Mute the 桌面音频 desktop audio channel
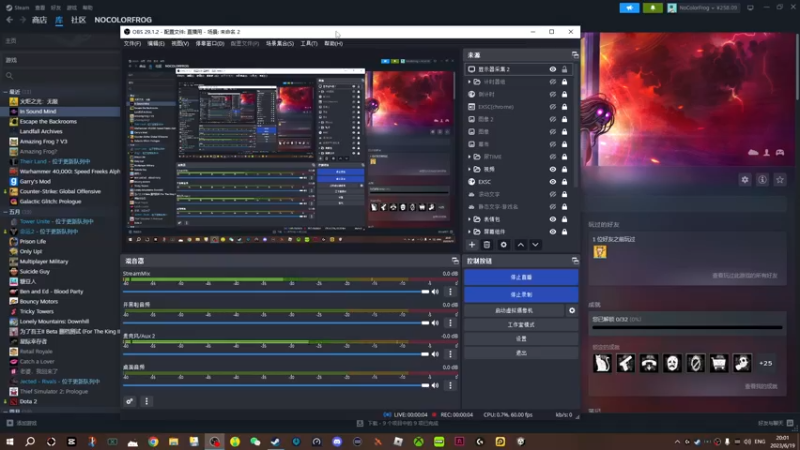 point(435,385)
